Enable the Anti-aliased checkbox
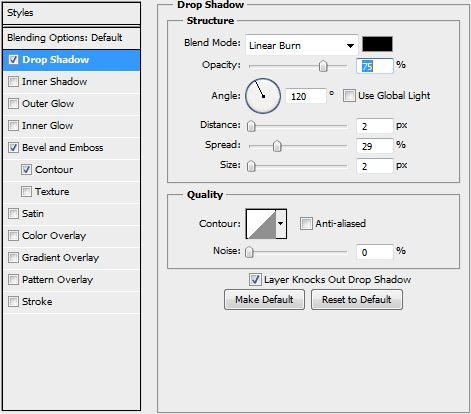This screenshot has height=414, width=471. point(306,223)
